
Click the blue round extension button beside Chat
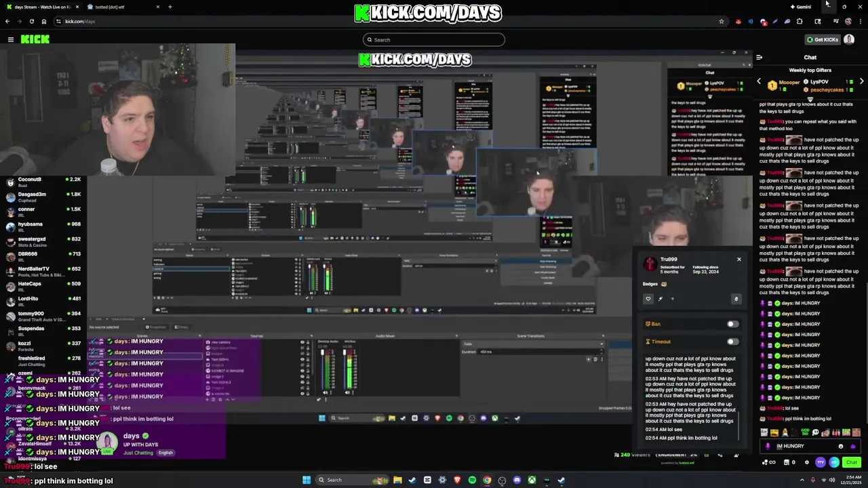(834, 462)
